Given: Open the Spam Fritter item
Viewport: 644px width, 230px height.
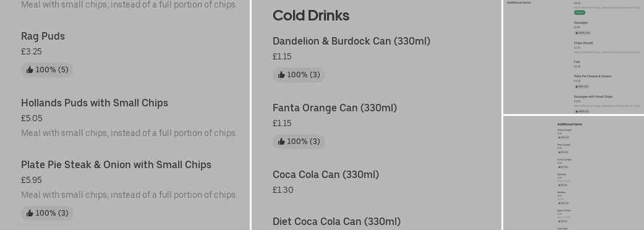Looking at the screenshot, I should [x=564, y=210].
